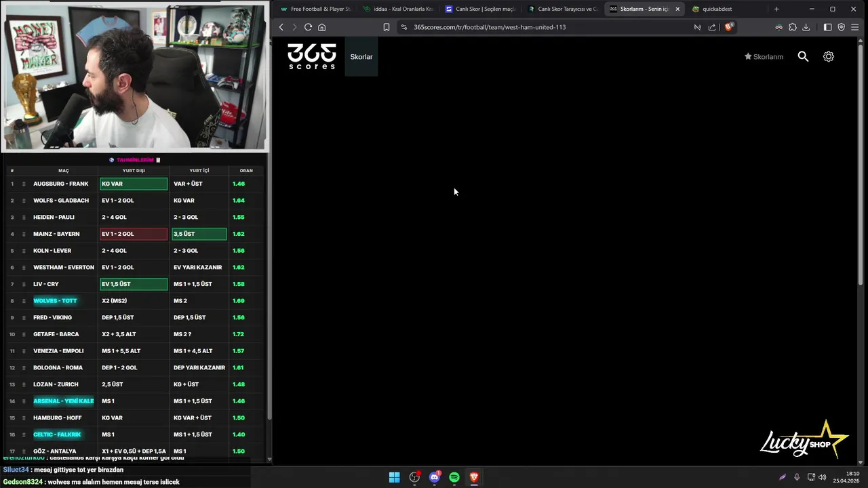The width and height of the screenshot is (868, 488).
Task: Click the WESTHAM - EVERTON match name
Action: coord(64,267)
